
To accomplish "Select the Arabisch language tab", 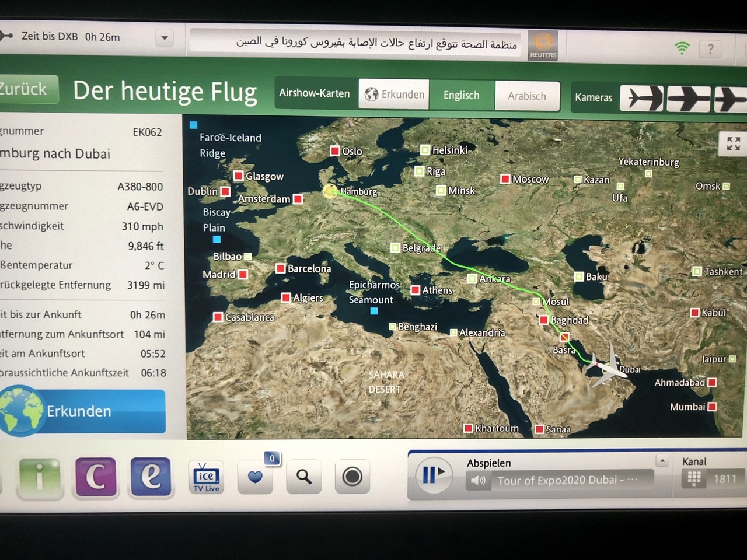I will [527, 96].
